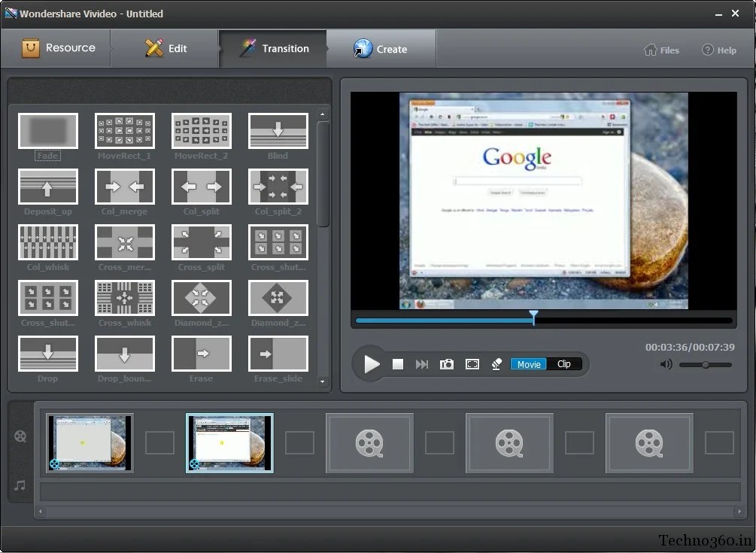Click the third empty storyboard clip slot
Viewport: 756px width, 553px height.
click(x=369, y=442)
